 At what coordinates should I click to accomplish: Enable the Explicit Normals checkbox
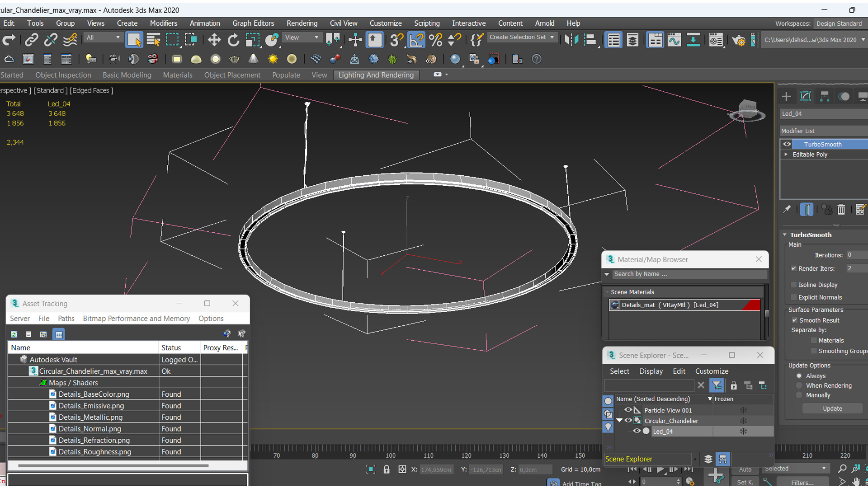pyautogui.click(x=793, y=297)
